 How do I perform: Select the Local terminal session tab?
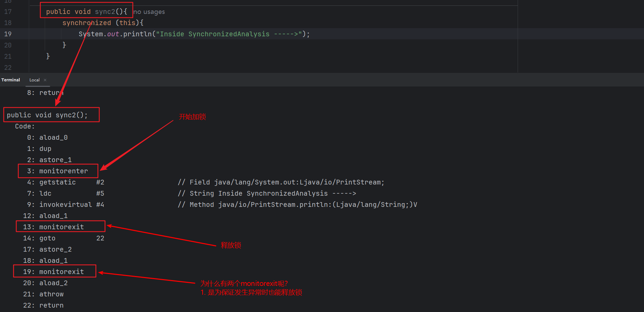34,80
